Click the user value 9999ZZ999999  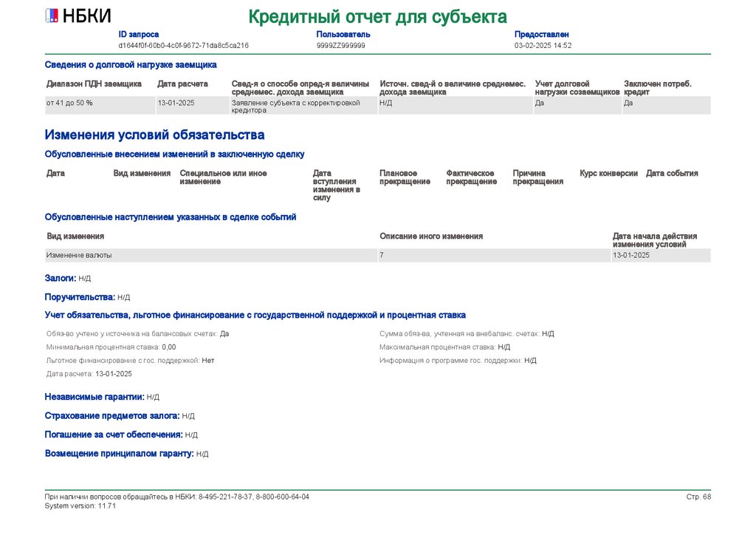[x=340, y=45]
